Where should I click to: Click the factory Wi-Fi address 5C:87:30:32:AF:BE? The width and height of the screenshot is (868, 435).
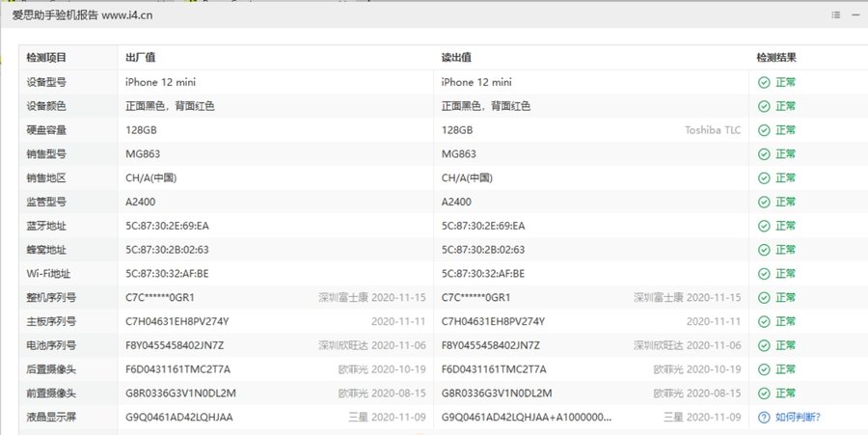click(167, 274)
